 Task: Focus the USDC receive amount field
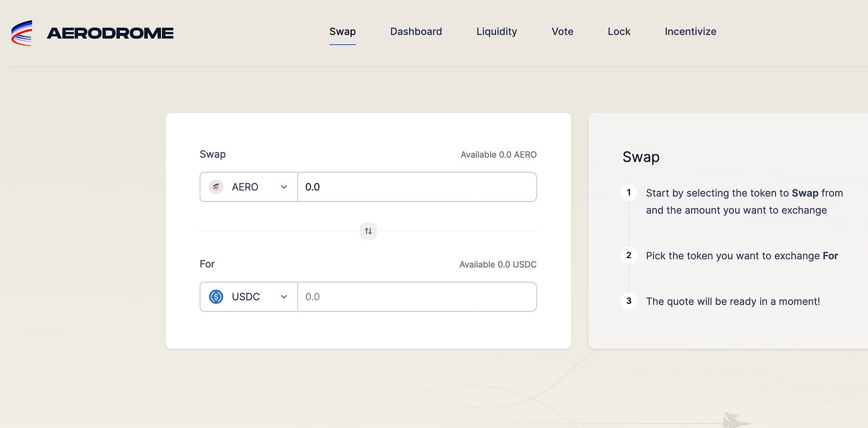417,297
